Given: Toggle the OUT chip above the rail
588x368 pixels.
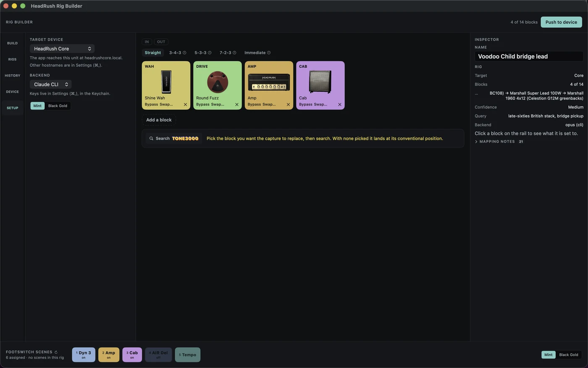Looking at the screenshot, I should pyautogui.click(x=161, y=42).
